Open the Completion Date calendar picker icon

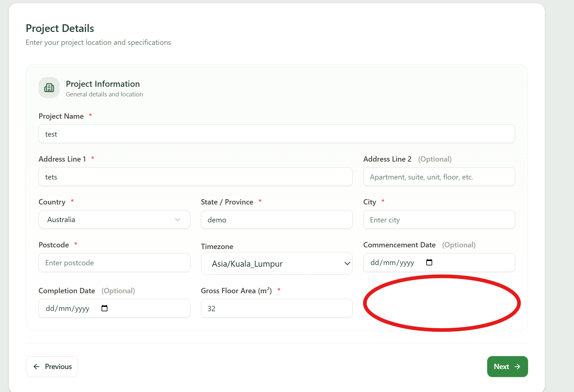[104, 308]
